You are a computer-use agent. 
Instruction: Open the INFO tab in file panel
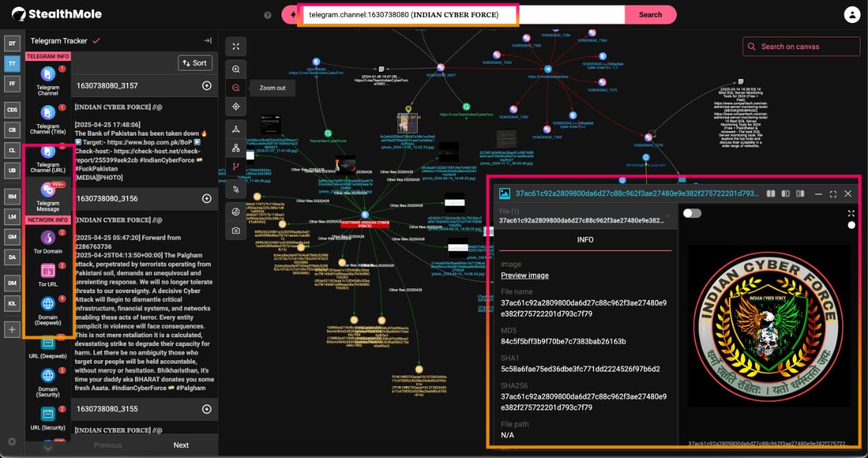(585, 240)
